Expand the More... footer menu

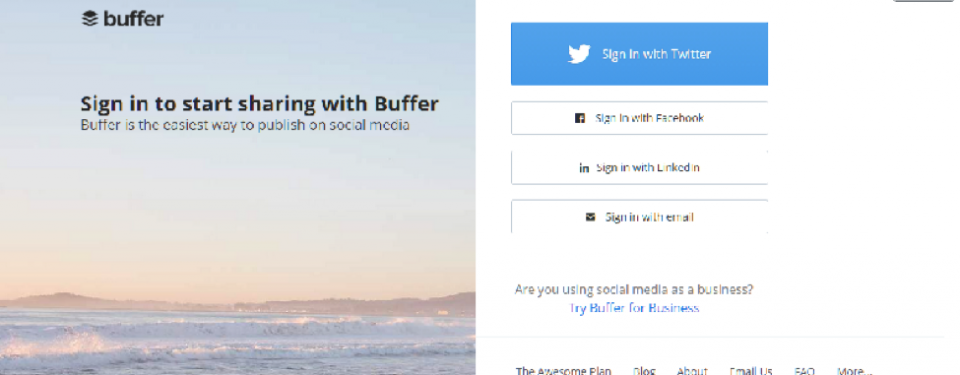(x=854, y=371)
